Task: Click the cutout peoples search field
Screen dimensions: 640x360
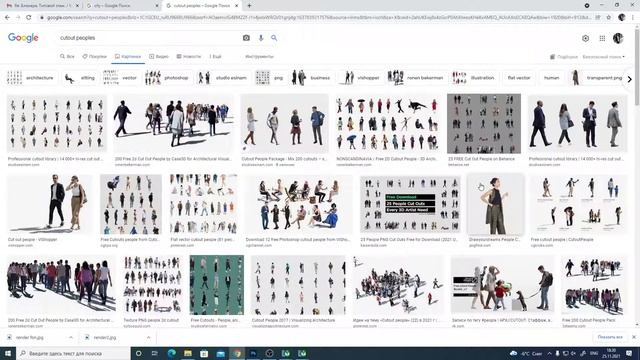Action: tap(147, 38)
